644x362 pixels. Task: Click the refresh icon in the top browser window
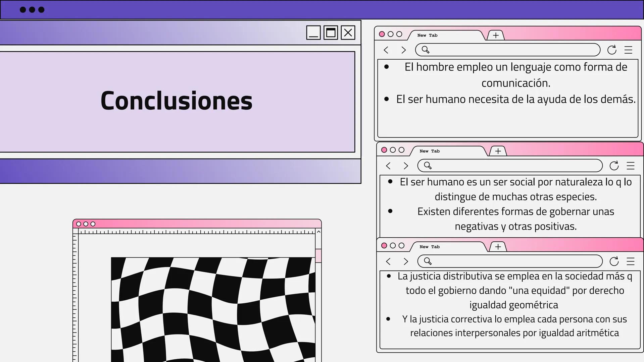pos(612,50)
